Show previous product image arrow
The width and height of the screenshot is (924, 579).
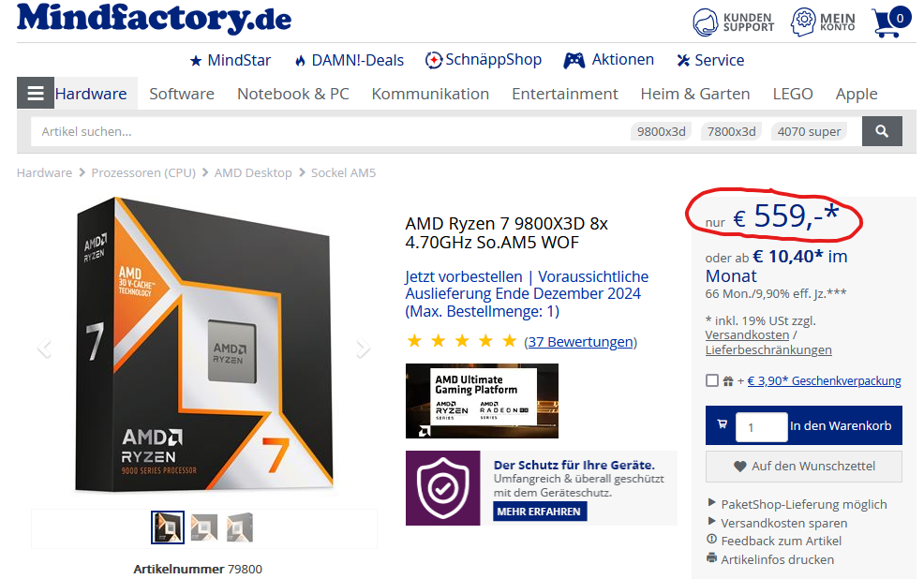pyautogui.click(x=45, y=349)
